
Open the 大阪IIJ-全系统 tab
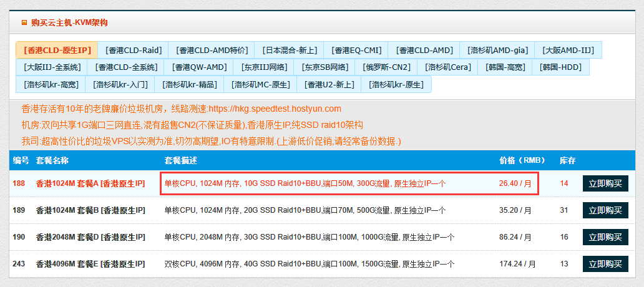pyautogui.click(x=52, y=67)
